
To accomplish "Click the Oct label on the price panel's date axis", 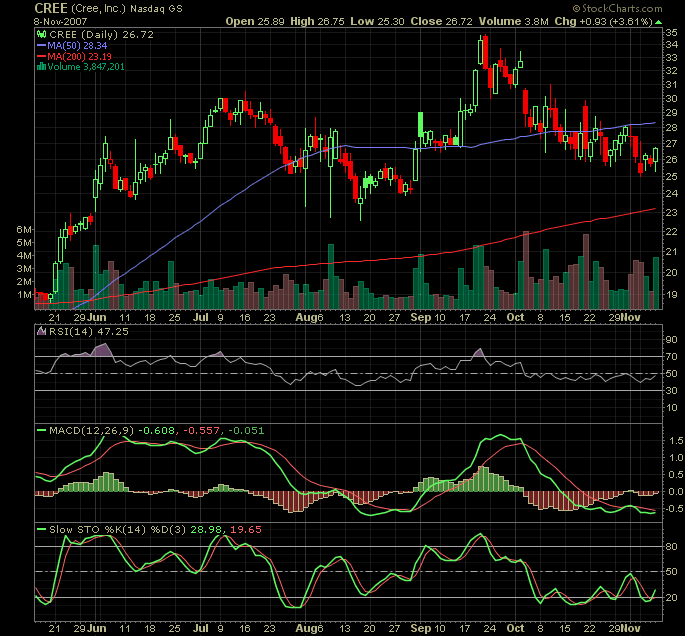I will (x=515, y=317).
